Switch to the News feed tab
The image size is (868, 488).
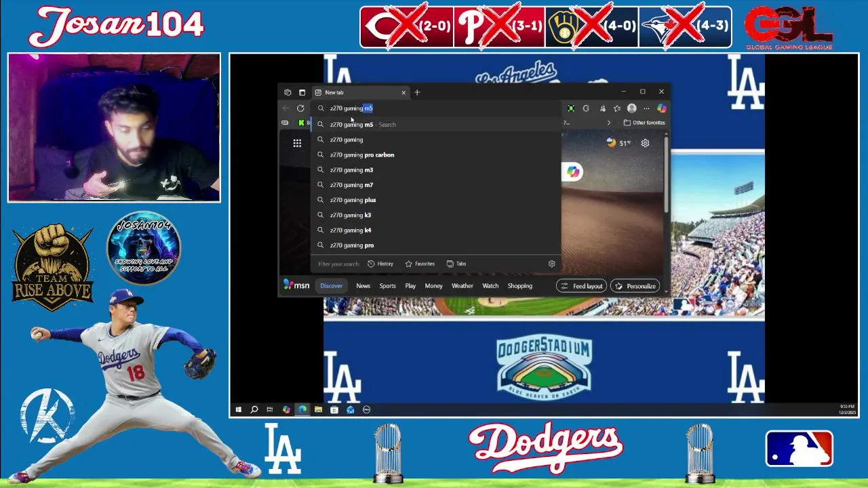point(363,286)
